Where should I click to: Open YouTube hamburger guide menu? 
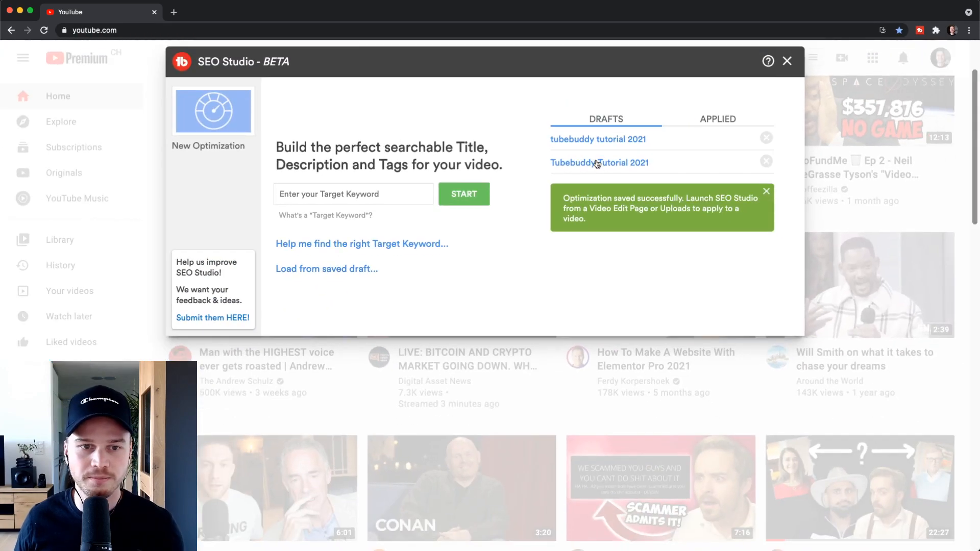(23, 58)
